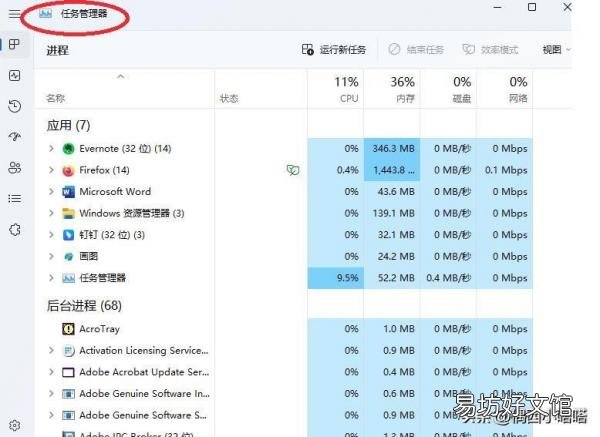Expand the Microsoft Word process group
The height and width of the screenshot is (437, 600).
click(51, 191)
